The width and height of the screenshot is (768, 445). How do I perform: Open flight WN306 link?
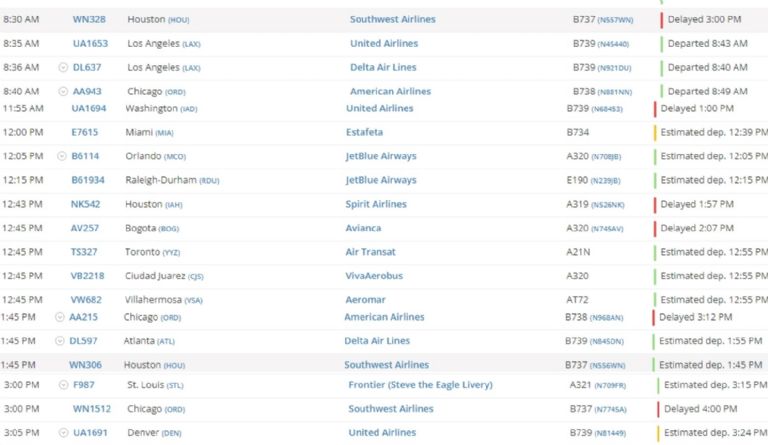pyautogui.click(x=85, y=365)
